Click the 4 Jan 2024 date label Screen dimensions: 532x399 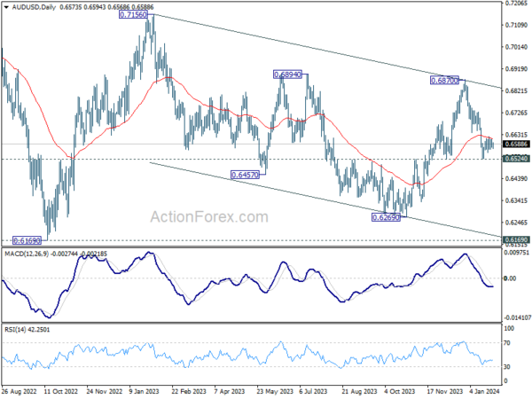point(485,391)
